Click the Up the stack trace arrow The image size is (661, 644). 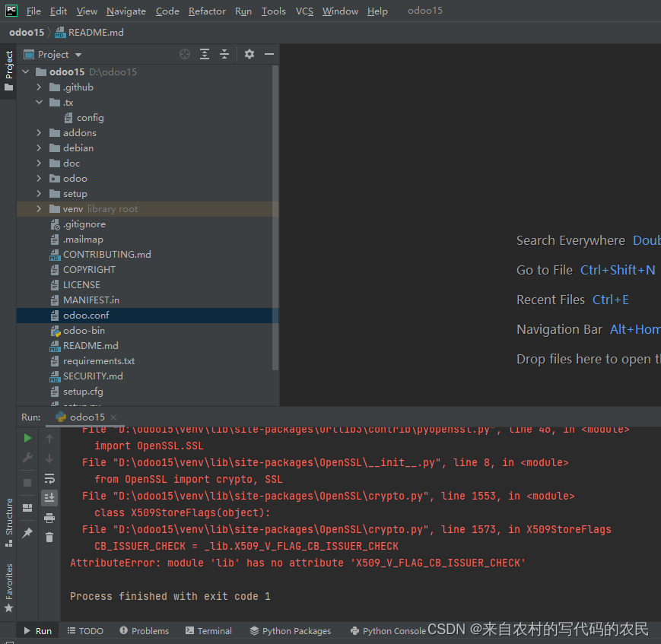click(49, 439)
